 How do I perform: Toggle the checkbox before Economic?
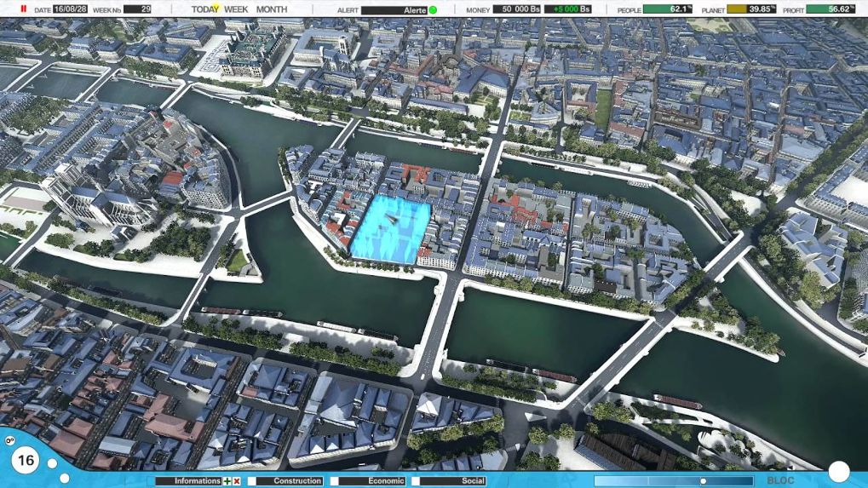coord(334,481)
